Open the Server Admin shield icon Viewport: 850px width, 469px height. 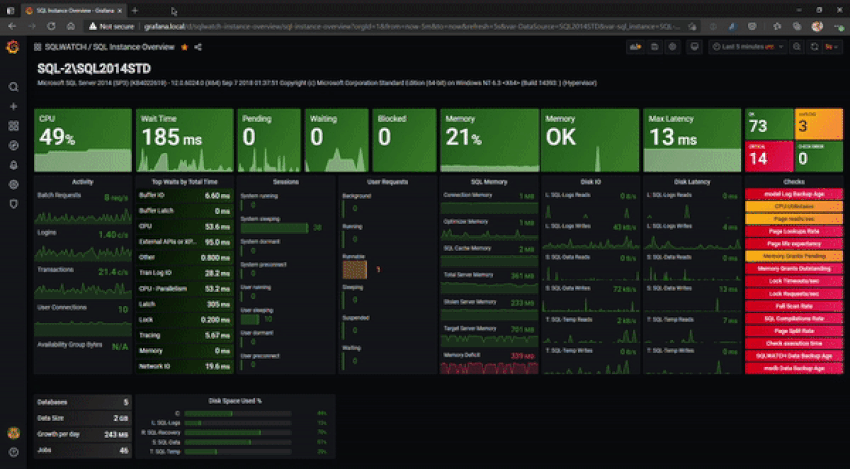[x=13, y=204]
